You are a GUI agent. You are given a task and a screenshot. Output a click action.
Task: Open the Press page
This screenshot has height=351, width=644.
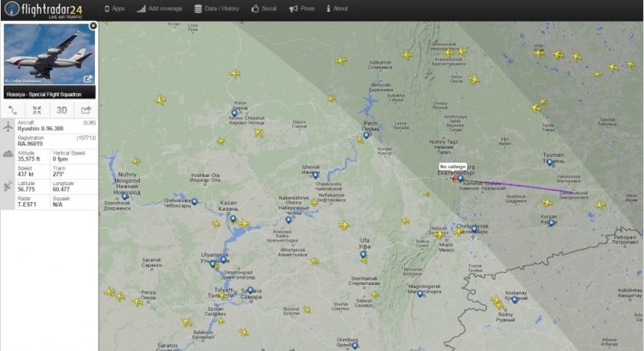(x=302, y=9)
